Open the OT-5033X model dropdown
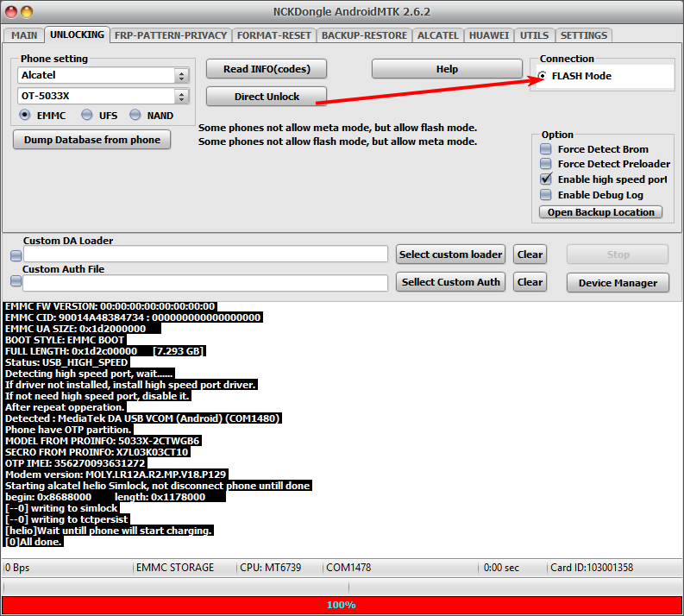684x616 pixels. click(x=103, y=96)
